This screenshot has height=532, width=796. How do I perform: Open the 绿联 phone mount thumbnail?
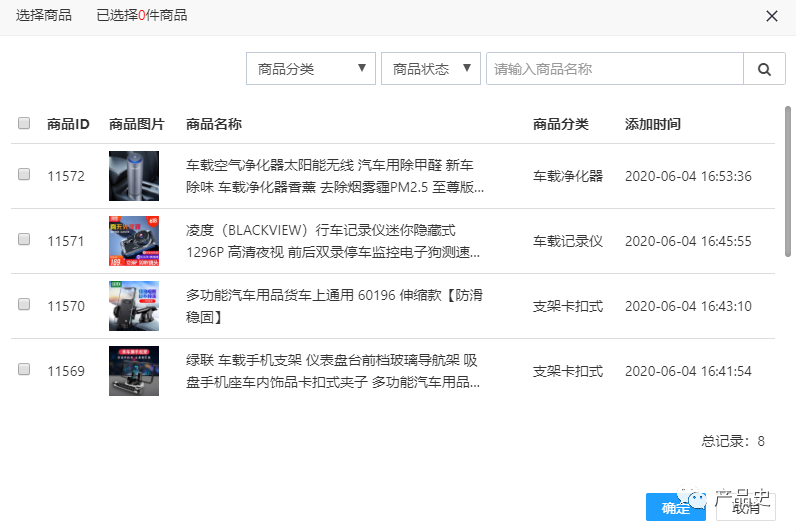[x=134, y=371]
